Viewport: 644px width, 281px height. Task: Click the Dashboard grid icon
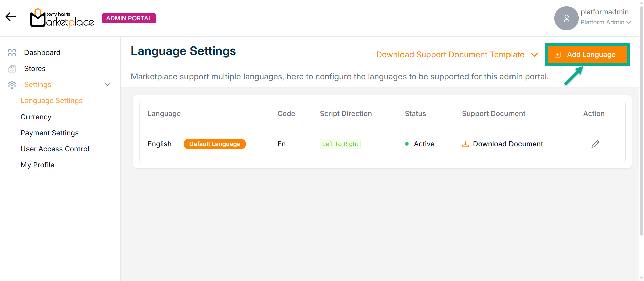tap(12, 53)
